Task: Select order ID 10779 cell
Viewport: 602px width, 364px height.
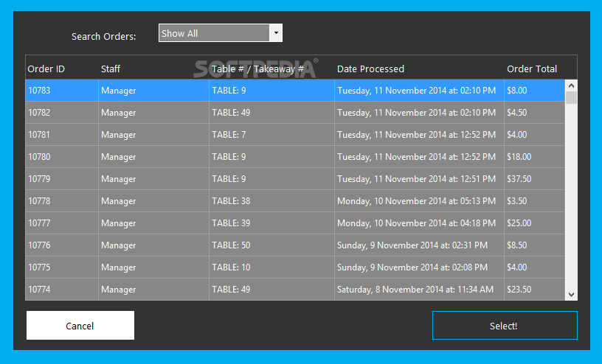Action: coord(62,179)
